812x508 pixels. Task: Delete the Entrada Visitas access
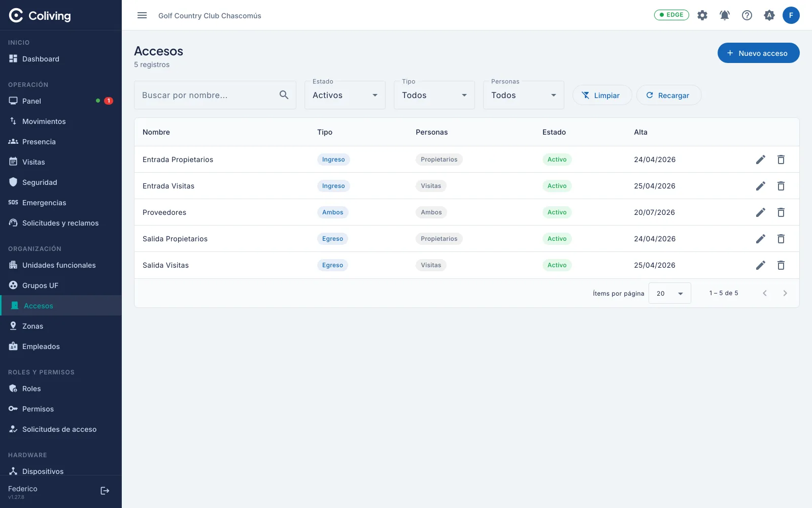(x=781, y=186)
